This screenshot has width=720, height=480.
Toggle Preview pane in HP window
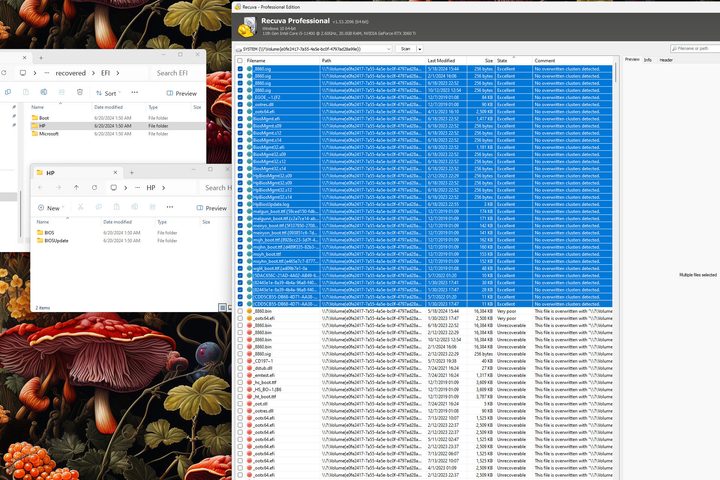[212, 208]
